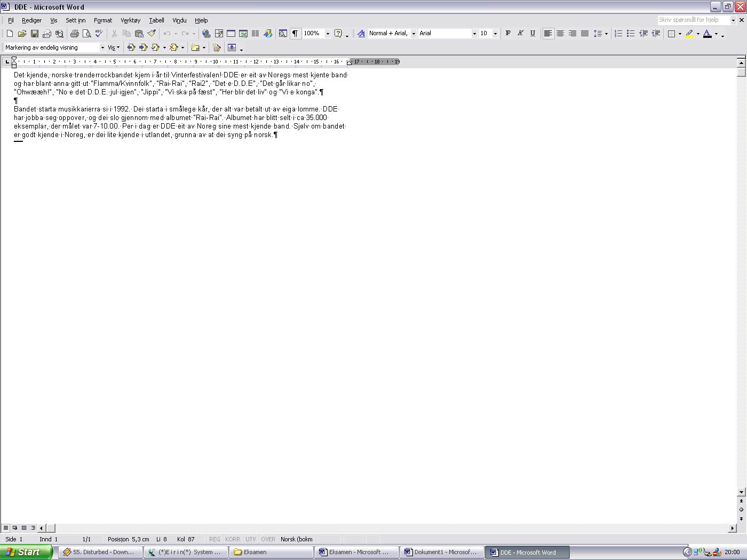Open the font size dropdown

pyautogui.click(x=495, y=34)
